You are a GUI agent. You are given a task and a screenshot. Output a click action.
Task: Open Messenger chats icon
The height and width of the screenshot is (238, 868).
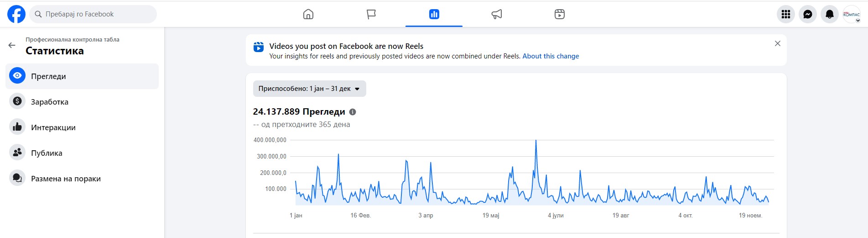807,14
